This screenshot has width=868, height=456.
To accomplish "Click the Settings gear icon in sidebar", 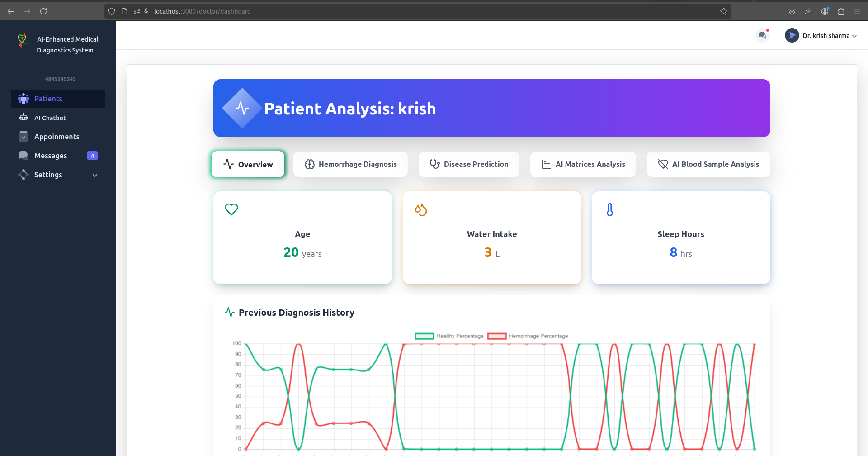I will pos(24,175).
